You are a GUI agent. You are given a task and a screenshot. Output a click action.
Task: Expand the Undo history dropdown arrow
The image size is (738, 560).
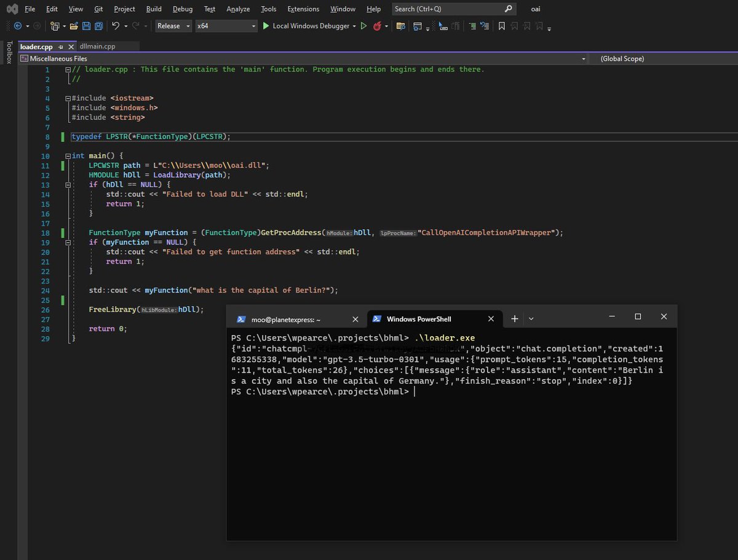pyautogui.click(x=125, y=26)
